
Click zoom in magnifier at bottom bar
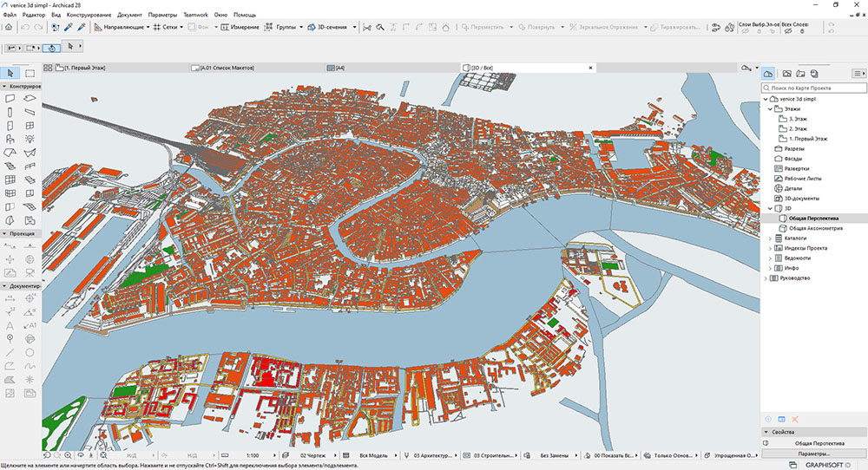(x=68, y=455)
